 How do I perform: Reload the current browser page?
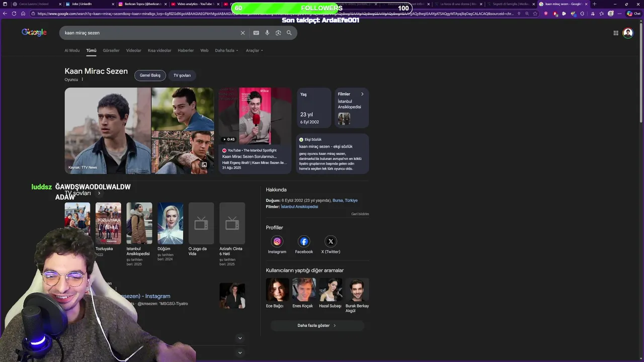tap(14, 14)
